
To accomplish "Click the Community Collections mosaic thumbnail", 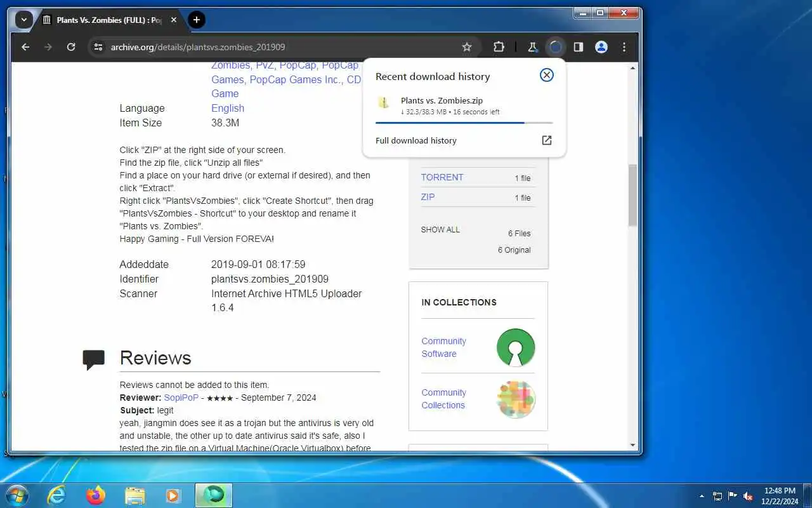I will 516,399.
